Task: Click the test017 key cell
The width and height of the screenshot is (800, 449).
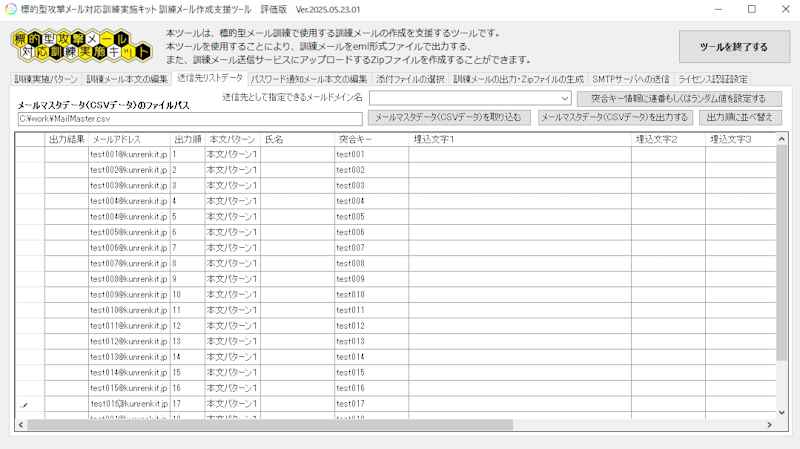Action: pos(371,404)
